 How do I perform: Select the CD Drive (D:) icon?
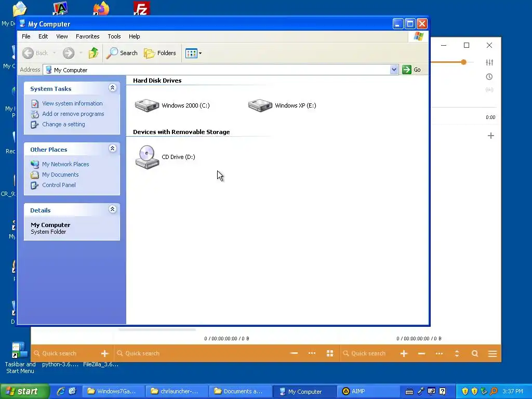(x=165, y=157)
